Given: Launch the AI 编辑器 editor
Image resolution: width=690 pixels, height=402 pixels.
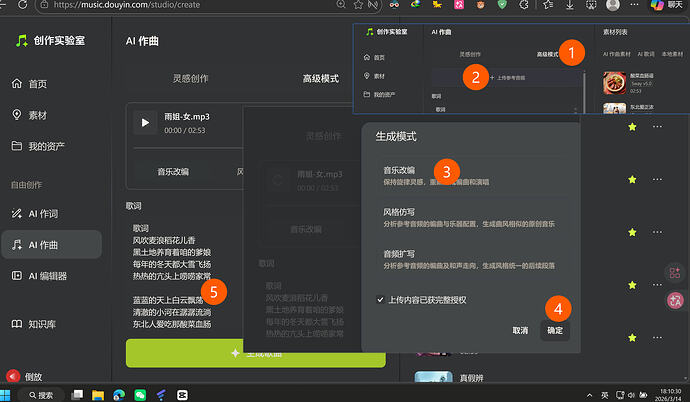Looking at the screenshot, I should point(39,276).
